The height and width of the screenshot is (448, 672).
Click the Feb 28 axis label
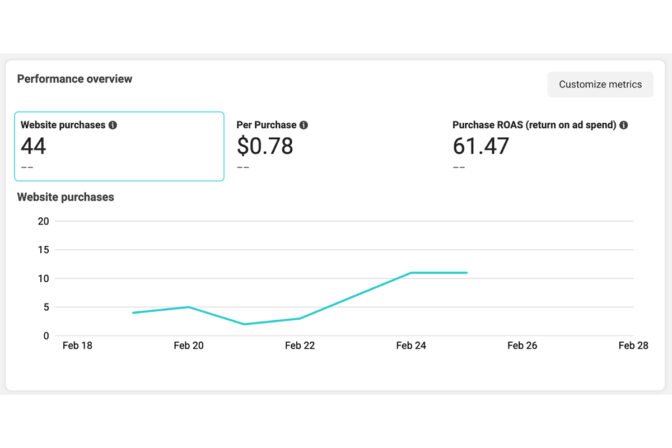pos(633,346)
